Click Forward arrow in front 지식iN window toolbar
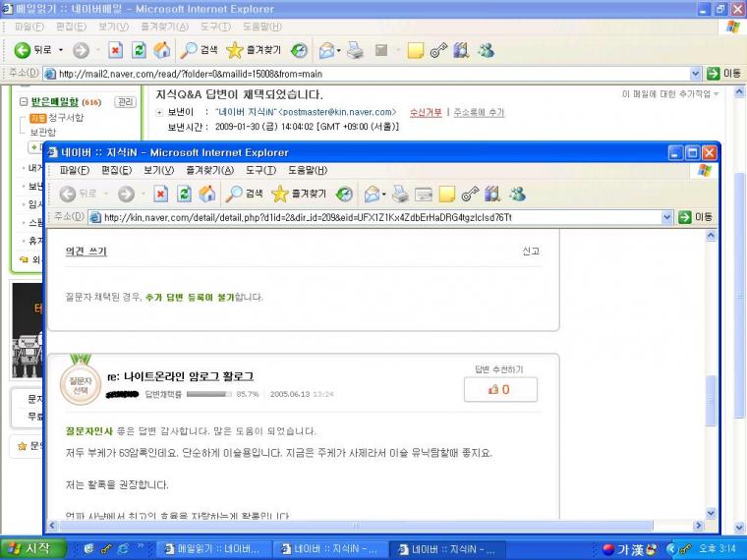The image size is (747, 560). point(126,194)
